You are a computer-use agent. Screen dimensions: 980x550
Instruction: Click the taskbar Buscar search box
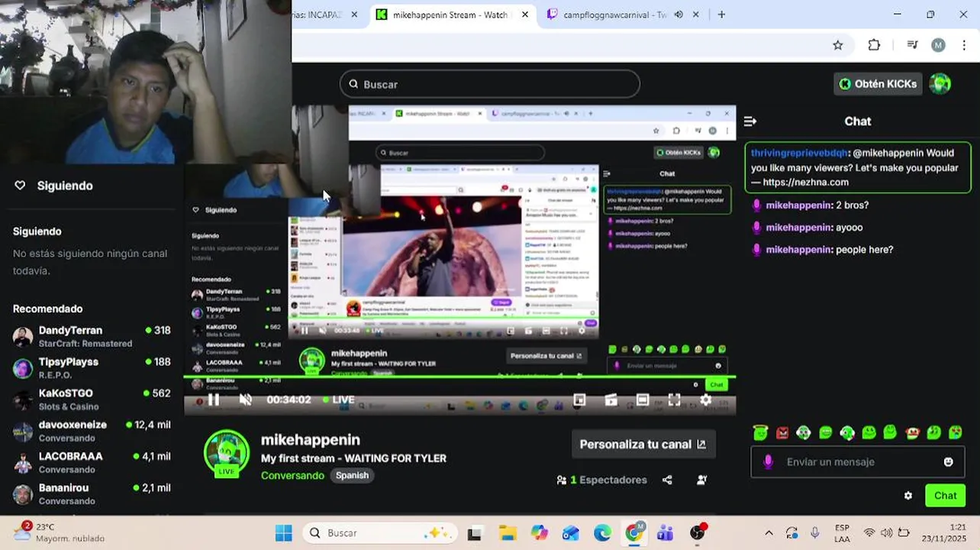(x=379, y=533)
